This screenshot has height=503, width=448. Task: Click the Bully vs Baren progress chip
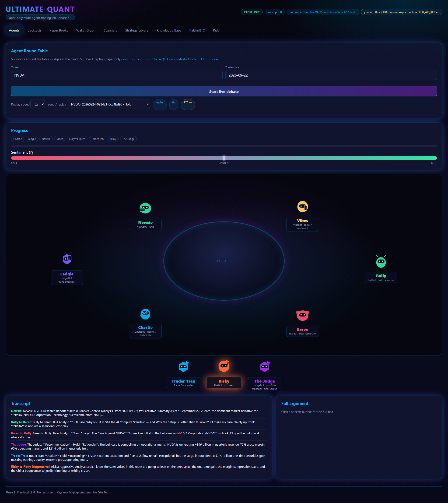77,139
